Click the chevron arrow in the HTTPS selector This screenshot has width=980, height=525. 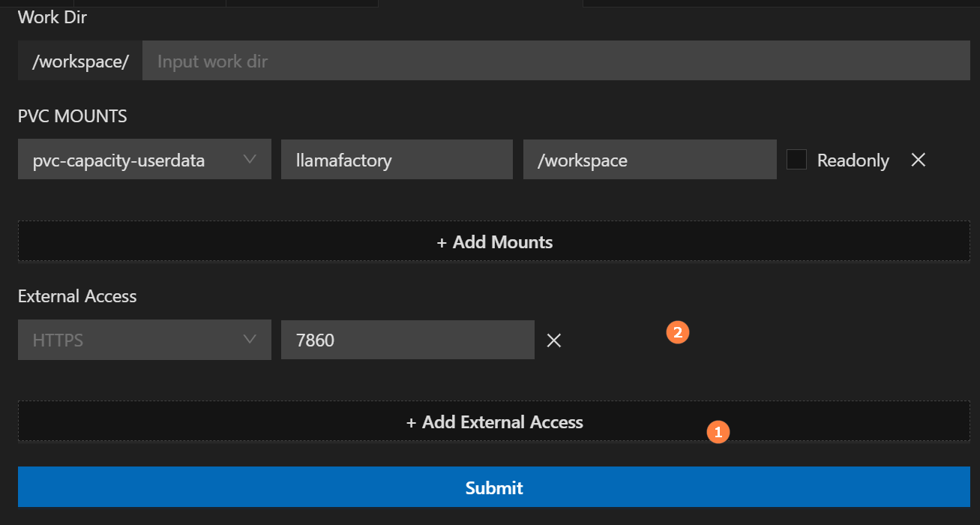coord(250,340)
